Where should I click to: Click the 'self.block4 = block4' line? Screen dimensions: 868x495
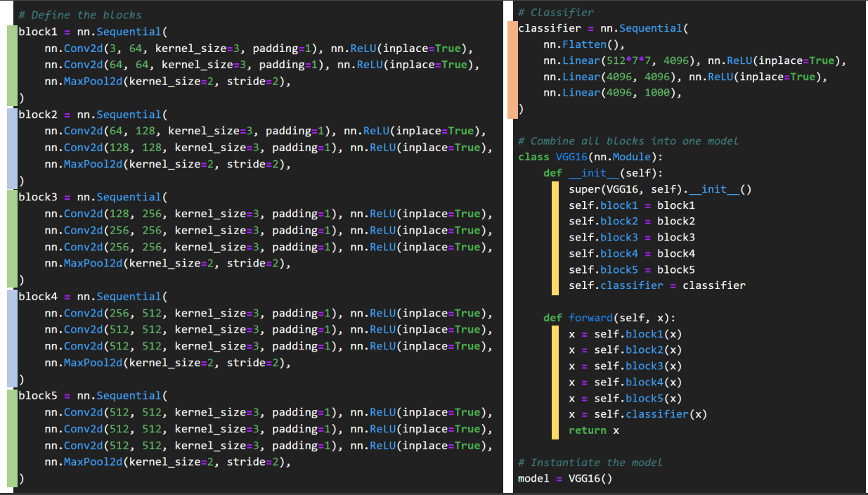[x=632, y=254]
